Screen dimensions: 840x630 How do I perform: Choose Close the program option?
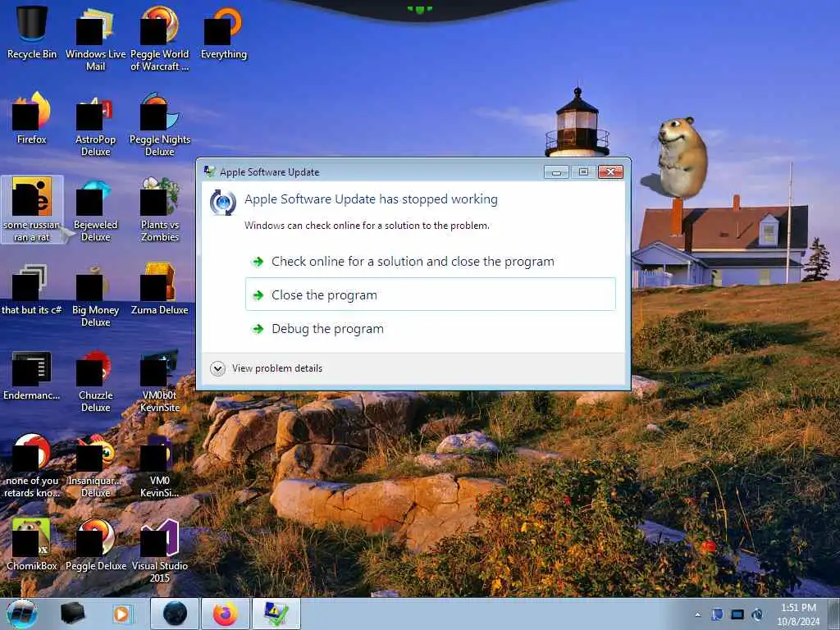pos(430,294)
